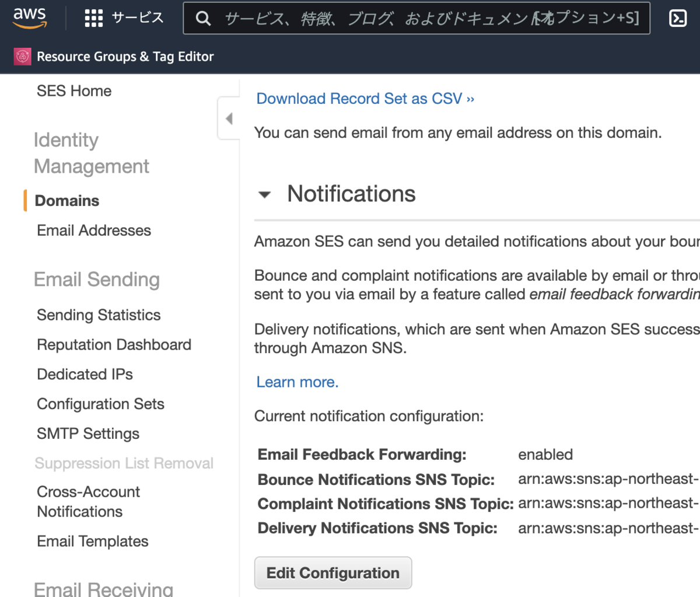The image size is (700, 597).
Task: Open Configuration Sets page
Action: (100, 404)
